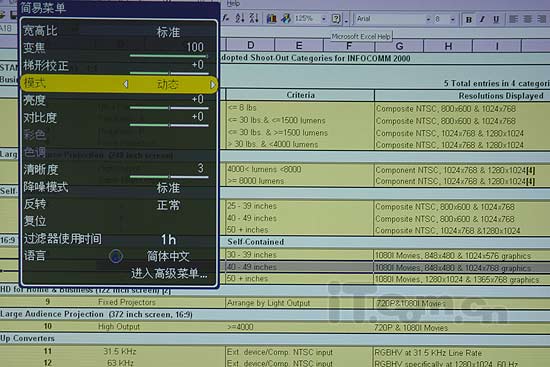Select column D header
The image size is (550, 367).
click(250, 45)
